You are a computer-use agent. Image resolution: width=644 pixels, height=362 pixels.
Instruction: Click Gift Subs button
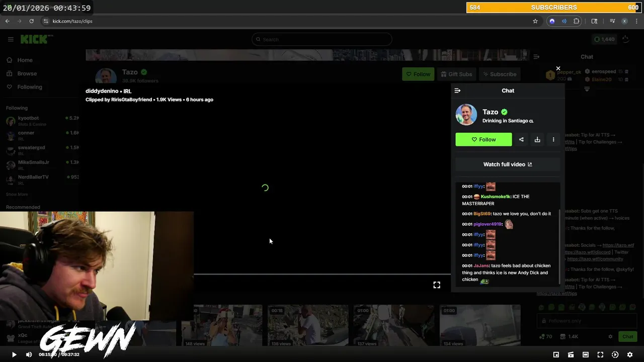[x=456, y=74]
